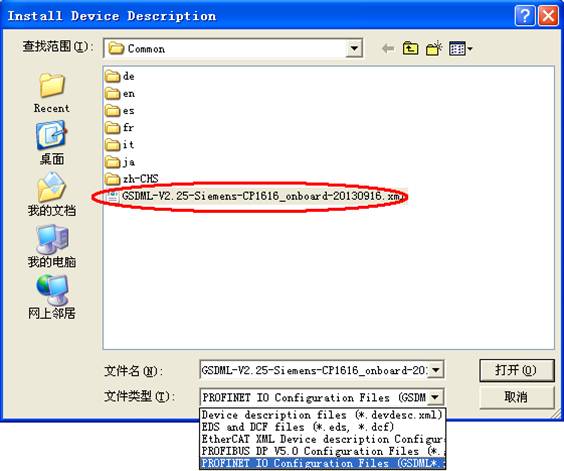Image resolution: width=564 pixels, height=471 pixels.
Task: Go up one folder level
Action: 410,48
